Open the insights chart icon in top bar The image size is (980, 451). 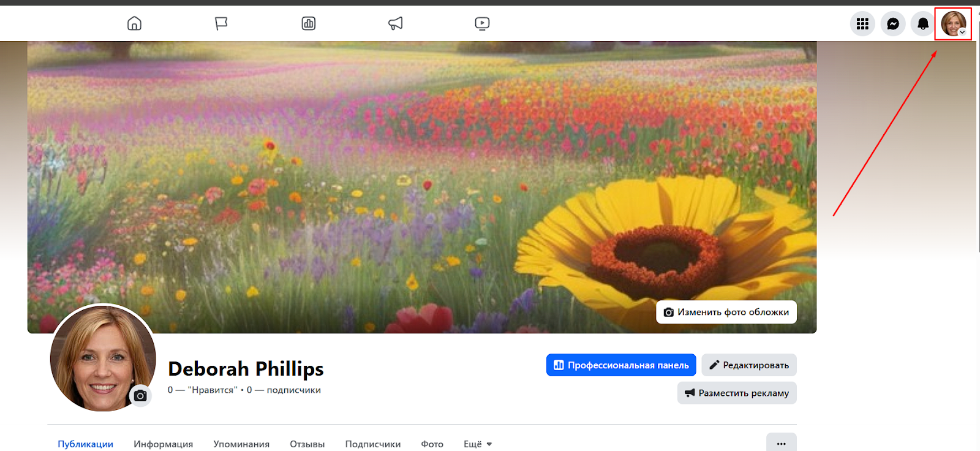click(309, 24)
